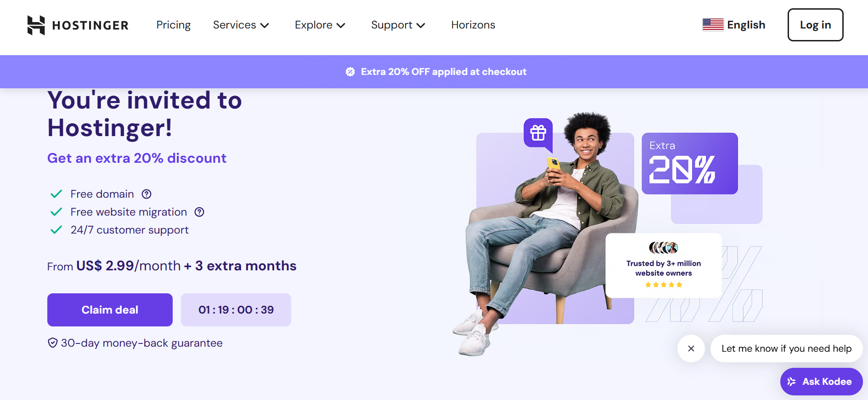The width and height of the screenshot is (868, 400).
Task: Click the Hostinger logo icon
Action: tap(36, 25)
